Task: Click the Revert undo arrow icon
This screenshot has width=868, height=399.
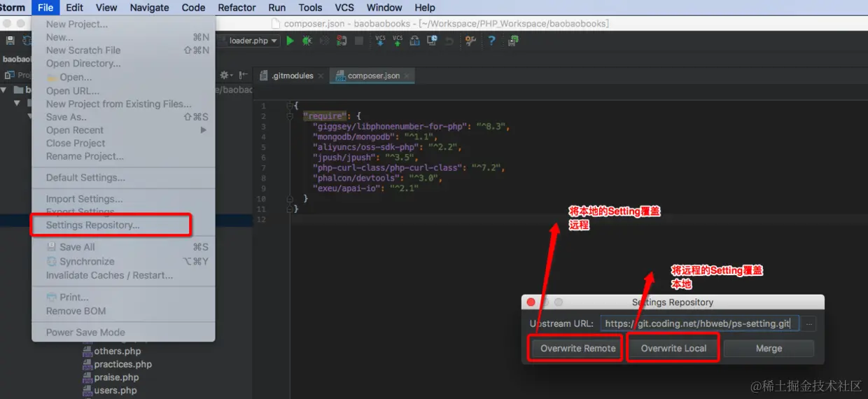Action: click(449, 41)
